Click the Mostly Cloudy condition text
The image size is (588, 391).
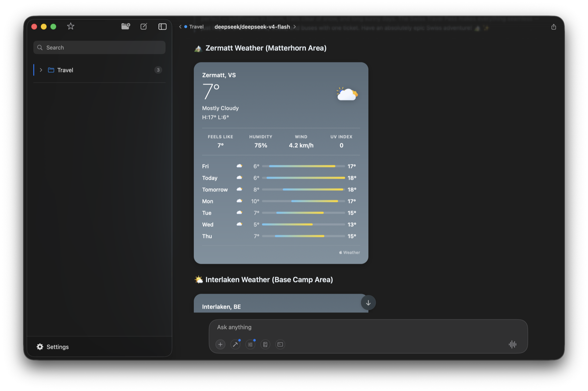point(220,108)
